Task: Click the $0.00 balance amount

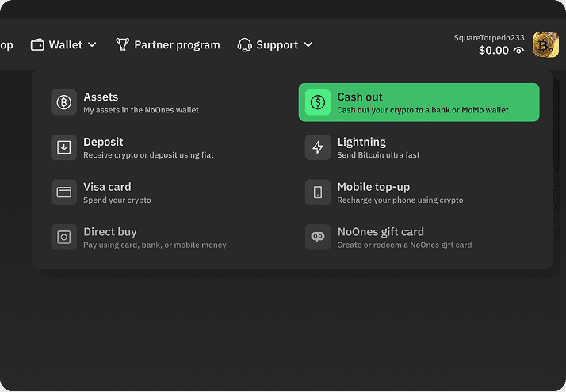Action: (x=493, y=51)
